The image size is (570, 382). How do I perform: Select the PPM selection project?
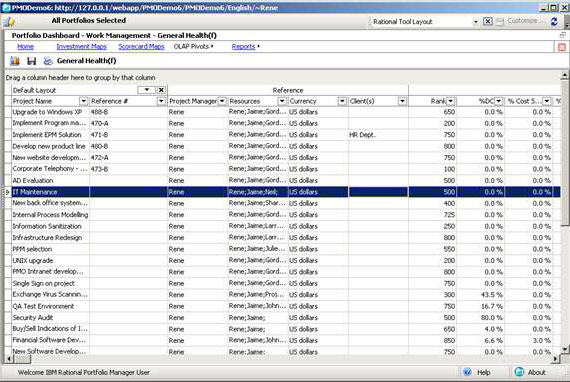[32, 249]
